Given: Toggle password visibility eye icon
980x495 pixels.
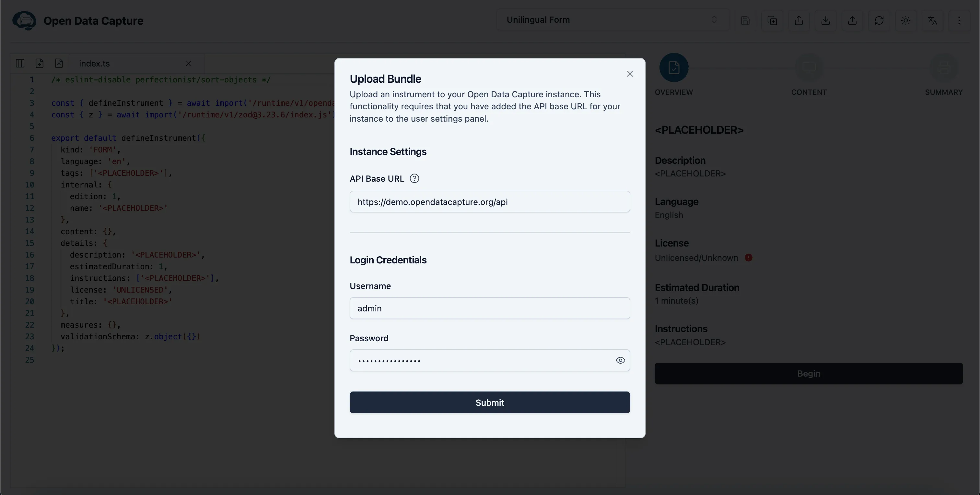Looking at the screenshot, I should (620, 360).
